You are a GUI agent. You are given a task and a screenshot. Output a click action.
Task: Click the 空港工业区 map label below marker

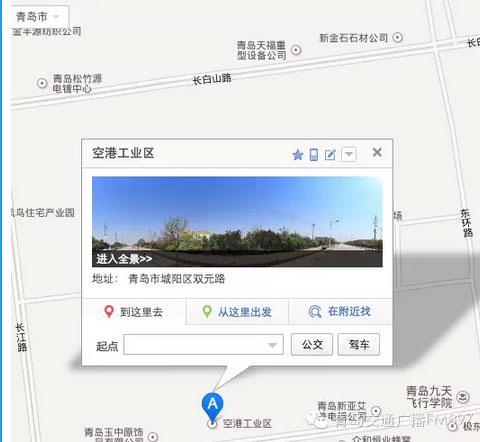click(247, 424)
